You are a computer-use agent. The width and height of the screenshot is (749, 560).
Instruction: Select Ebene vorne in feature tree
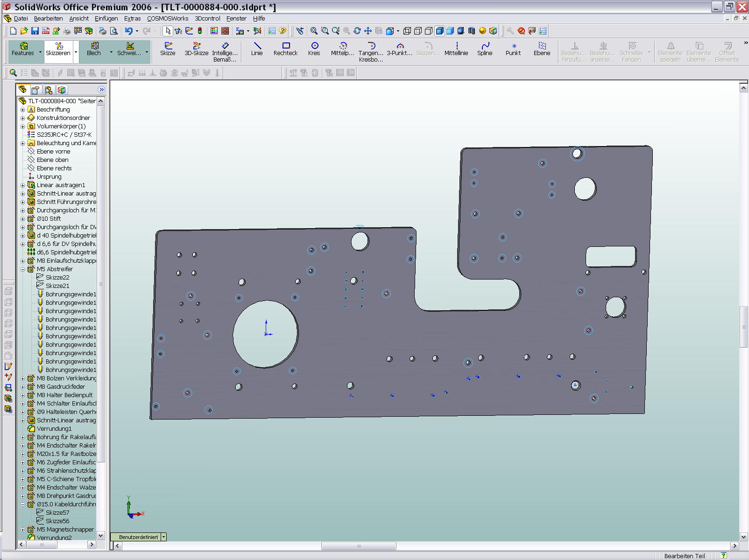53,152
